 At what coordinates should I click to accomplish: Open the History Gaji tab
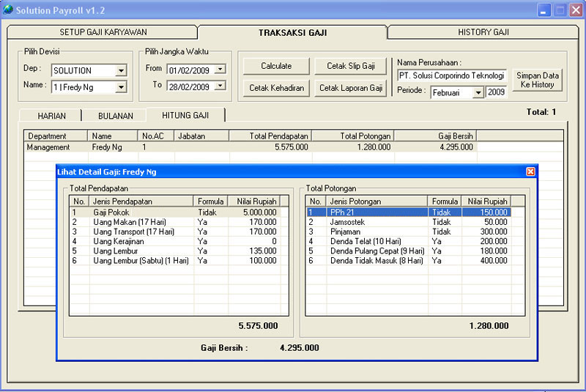483,32
